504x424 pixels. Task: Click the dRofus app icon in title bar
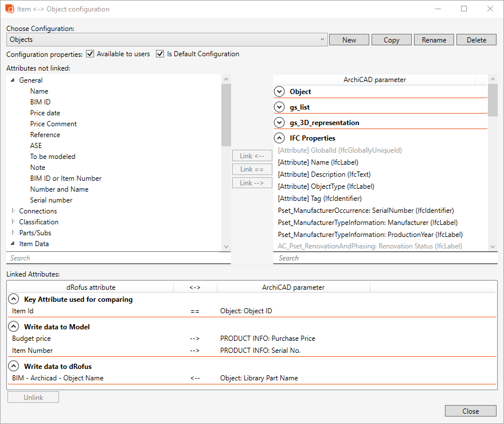pyautogui.click(x=10, y=9)
